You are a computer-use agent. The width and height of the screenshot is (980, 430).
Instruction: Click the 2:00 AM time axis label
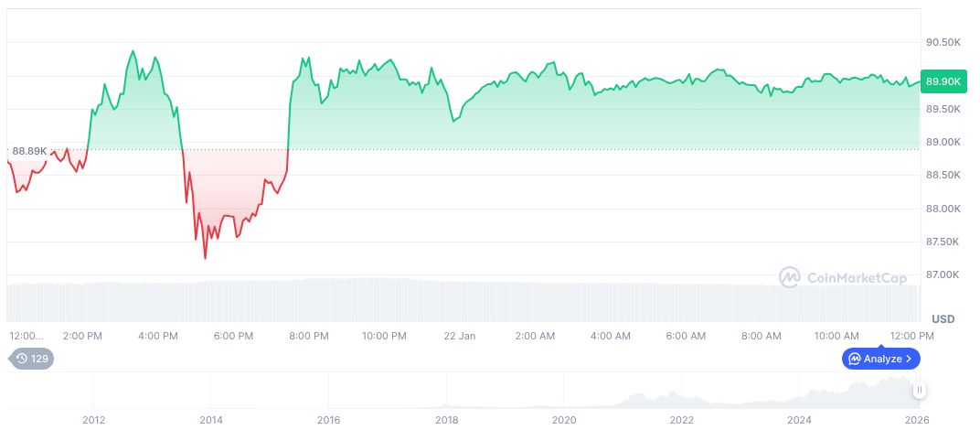click(535, 336)
